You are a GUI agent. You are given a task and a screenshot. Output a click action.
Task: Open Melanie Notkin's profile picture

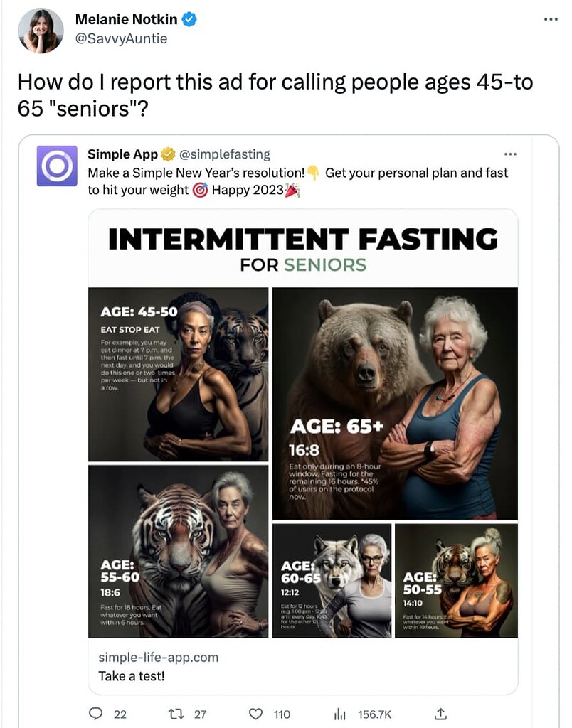tap(41, 31)
